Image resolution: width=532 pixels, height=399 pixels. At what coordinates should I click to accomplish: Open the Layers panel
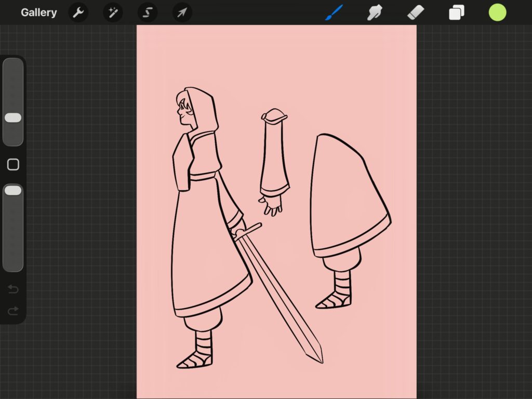pos(457,12)
